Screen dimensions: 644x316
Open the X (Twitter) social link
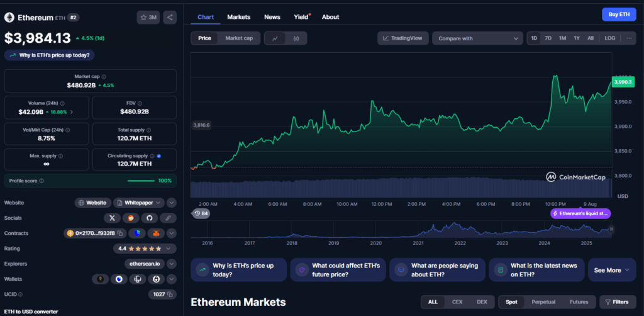point(112,218)
